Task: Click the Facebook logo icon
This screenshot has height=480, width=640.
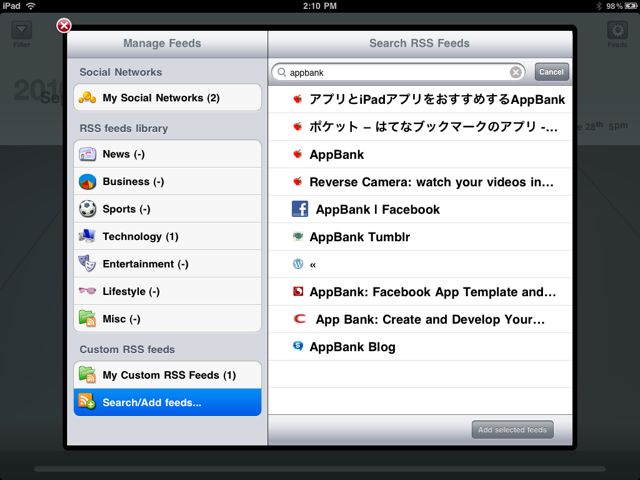Action: tap(300, 209)
